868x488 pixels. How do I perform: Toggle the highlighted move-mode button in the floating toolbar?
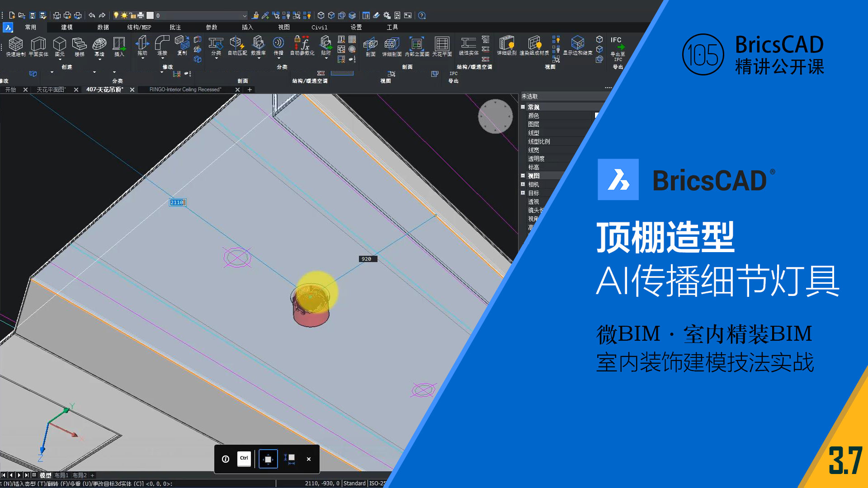pos(268,459)
